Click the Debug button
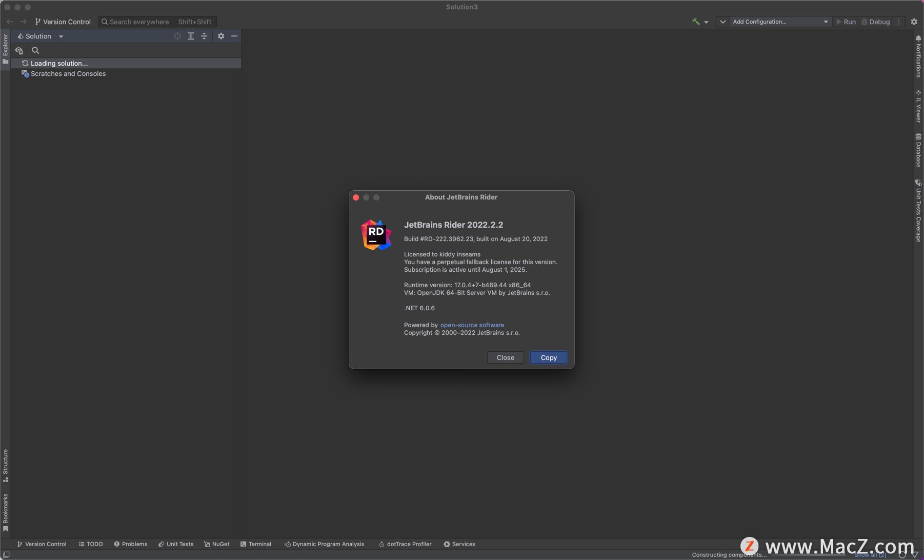Image resolution: width=924 pixels, height=560 pixels. click(x=875, y=22)
